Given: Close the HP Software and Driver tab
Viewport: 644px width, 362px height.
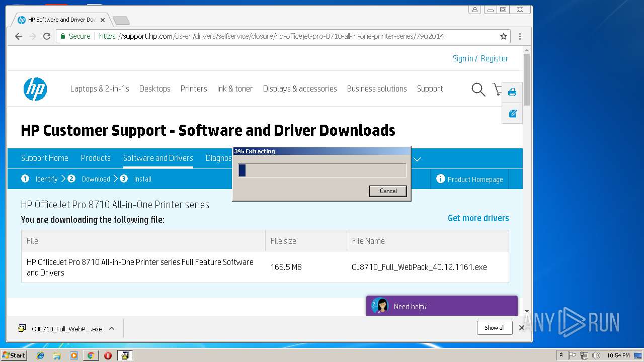Looking at the screenshot, I should pyautogui.click(x=103, y=20).
